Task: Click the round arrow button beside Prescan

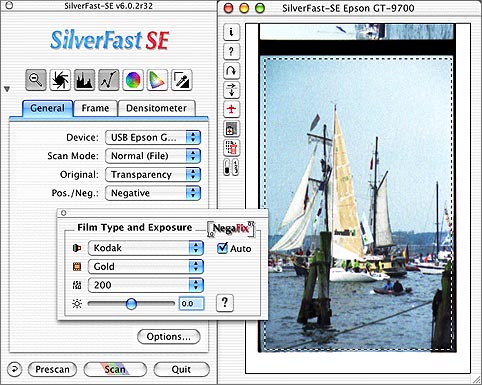Action: pyautogui.click(x=14, y=369)
